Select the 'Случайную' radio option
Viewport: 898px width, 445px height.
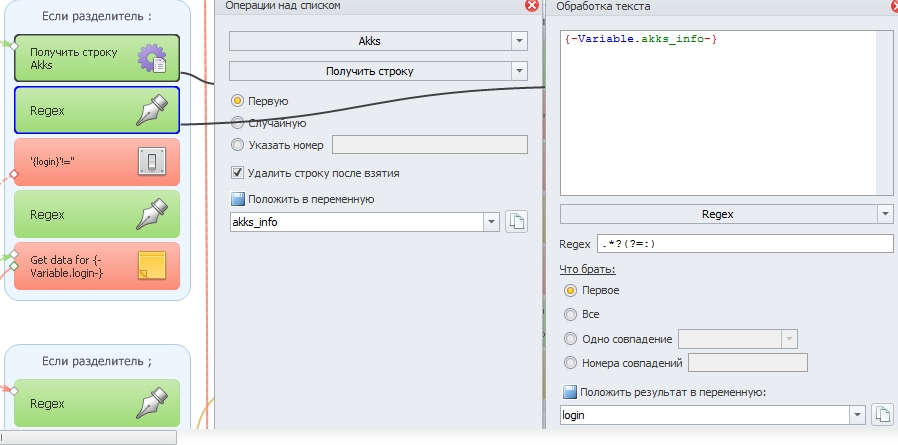pos(237,123)
